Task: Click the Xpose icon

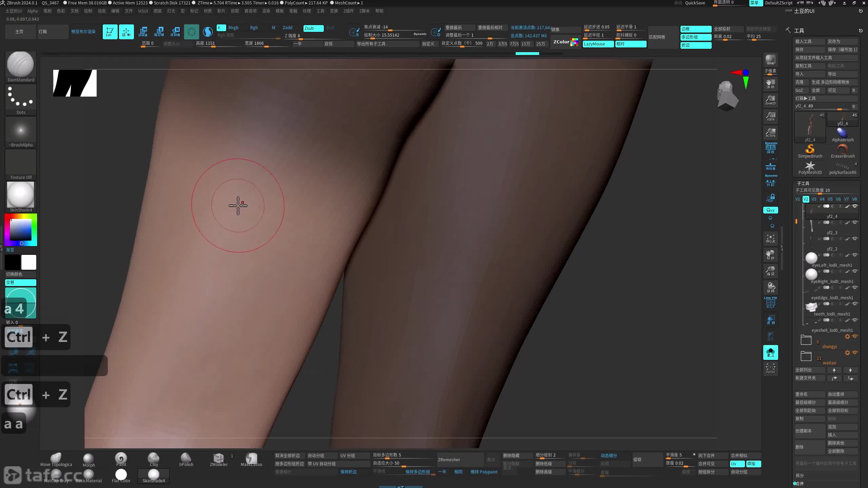Action: [x=770, y=368]
